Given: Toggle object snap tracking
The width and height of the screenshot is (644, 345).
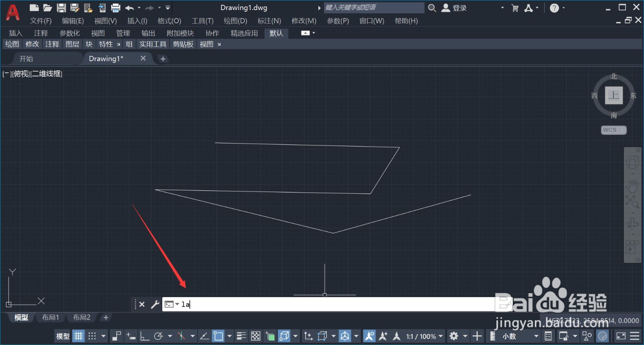Looking at the screenshot, I should click(x=204, y=336).
